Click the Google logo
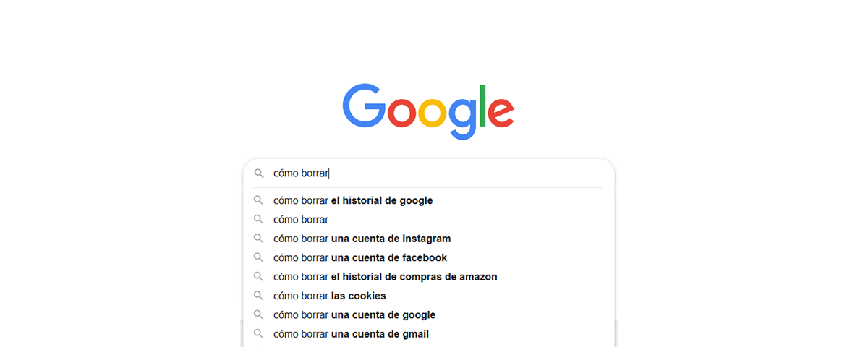868x347 pixels. [428, 111]
